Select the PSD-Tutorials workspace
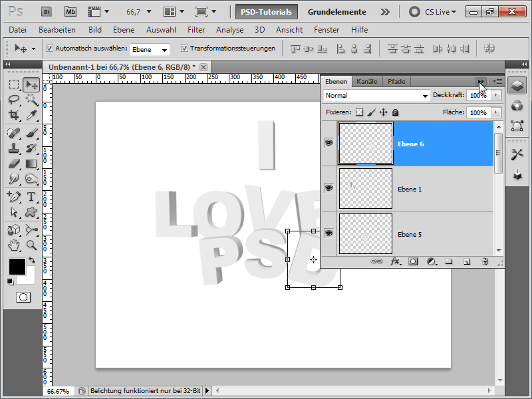 tap(267, 12)
